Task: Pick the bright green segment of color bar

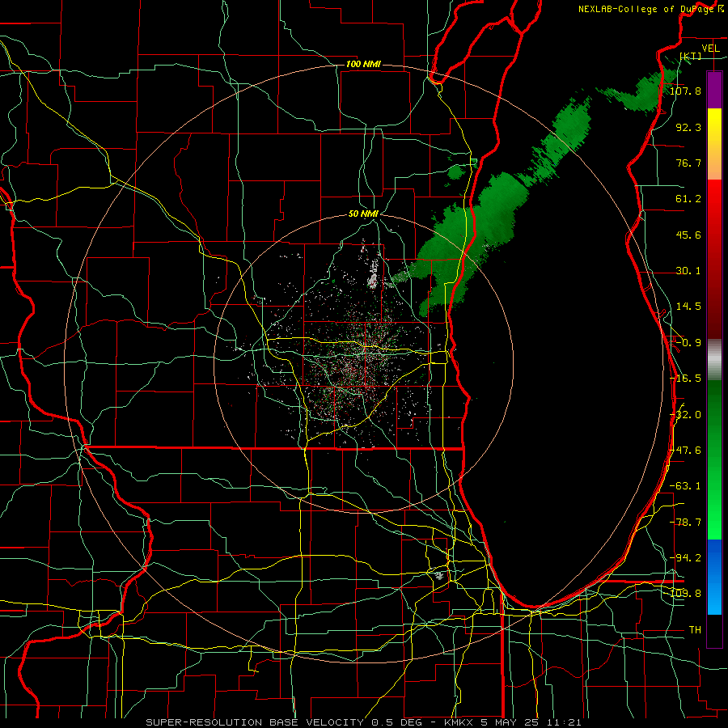Action: [x=714, y=520]
